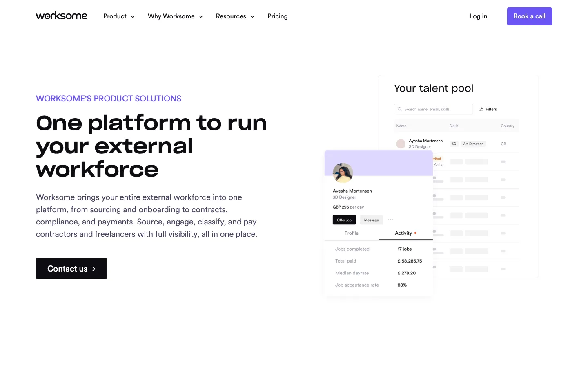Click the Book a call button
This screenshot has height=368, width=588.
tap(530, 16)
